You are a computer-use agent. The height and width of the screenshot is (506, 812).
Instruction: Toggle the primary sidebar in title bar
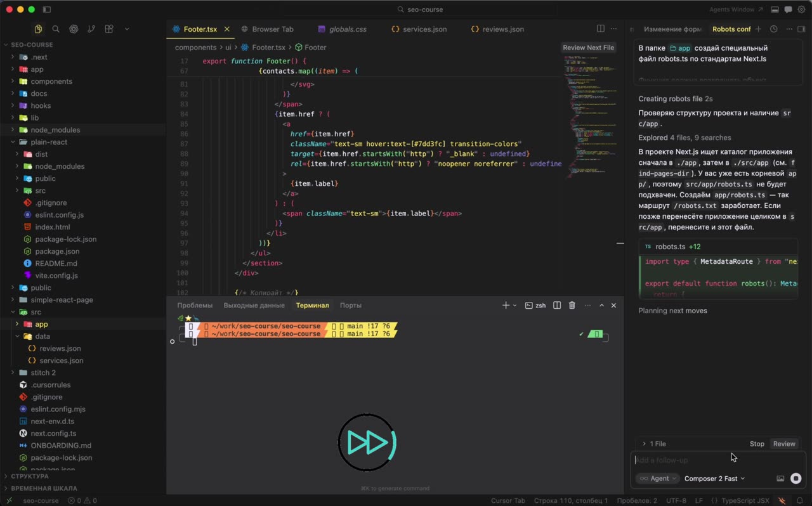click(48, 10)
